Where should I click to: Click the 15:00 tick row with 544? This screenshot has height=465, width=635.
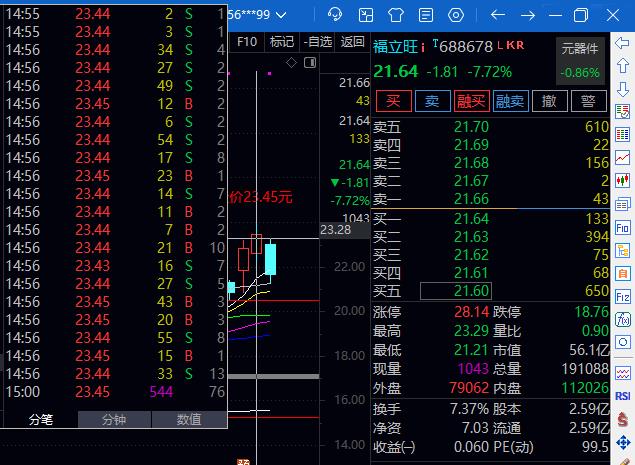pos(115,392)
